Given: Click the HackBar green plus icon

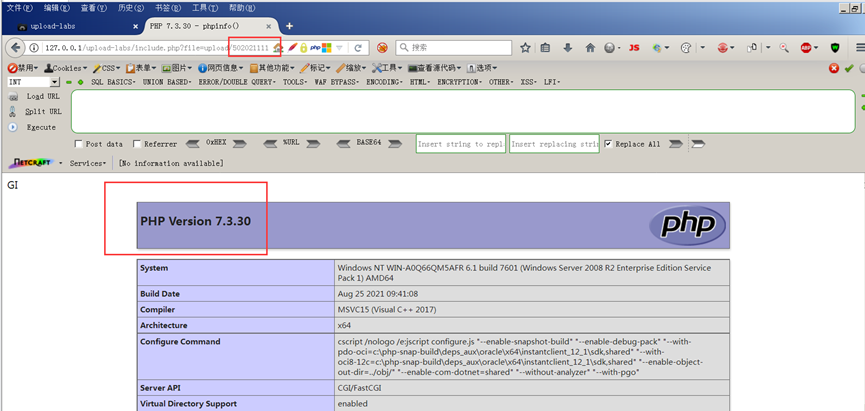Looking at the screenshot, I should (81, 82).
